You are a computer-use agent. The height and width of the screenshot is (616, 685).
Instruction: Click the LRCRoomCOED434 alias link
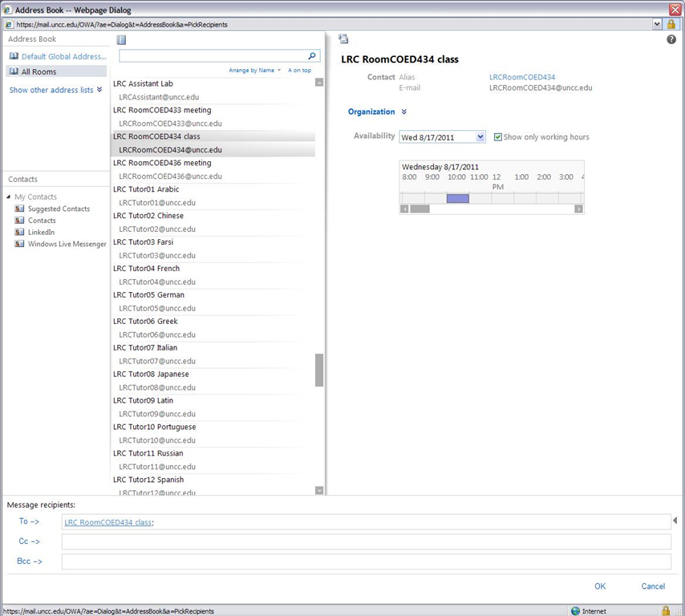pyautogui.click(x=522, y=77)
